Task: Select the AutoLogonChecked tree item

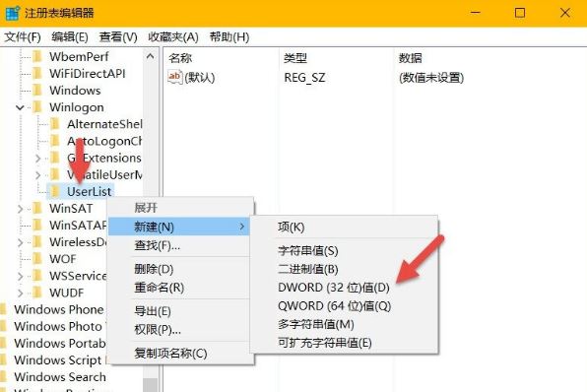Action: pos(104,141)
